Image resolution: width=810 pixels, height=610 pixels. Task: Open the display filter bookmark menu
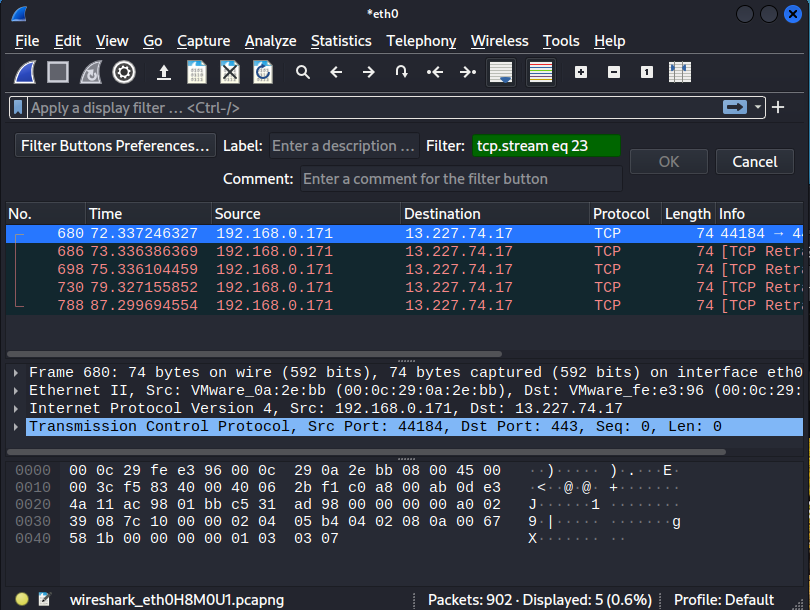[18, 108]
